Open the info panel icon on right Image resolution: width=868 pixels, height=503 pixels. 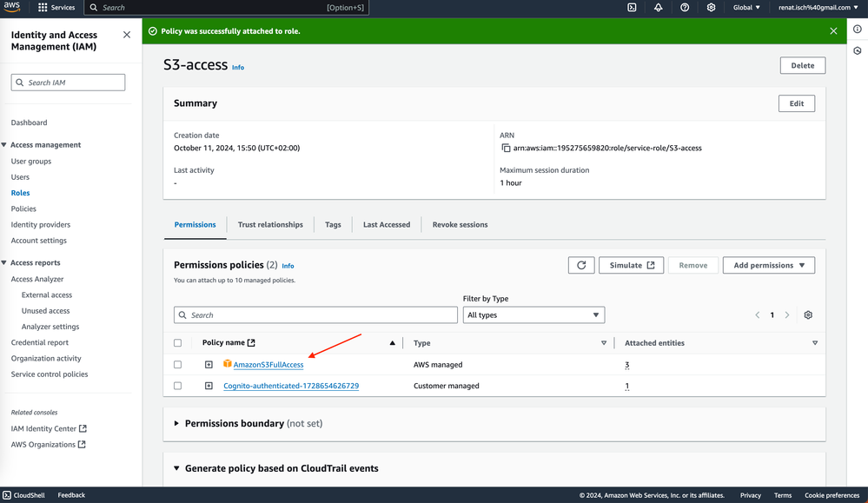pos(858,29)
